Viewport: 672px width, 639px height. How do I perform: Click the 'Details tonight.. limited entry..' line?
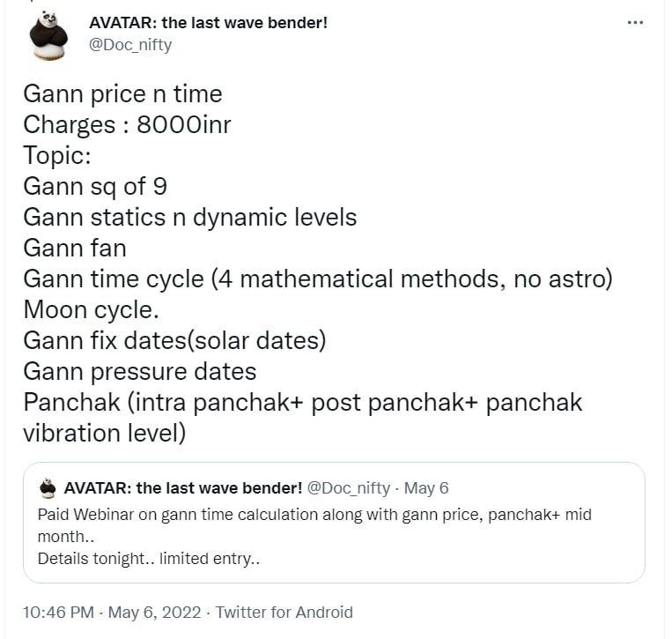(x=149, y=559)
